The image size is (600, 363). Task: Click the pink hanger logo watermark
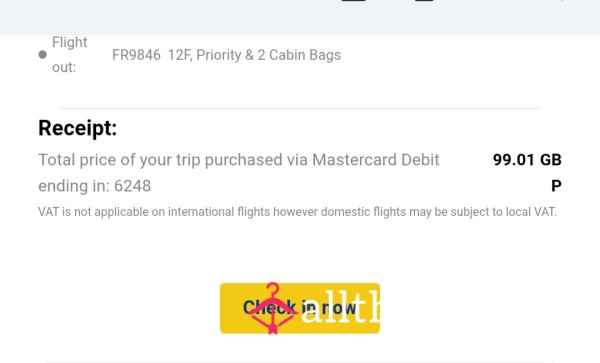[x=272, y=308]
